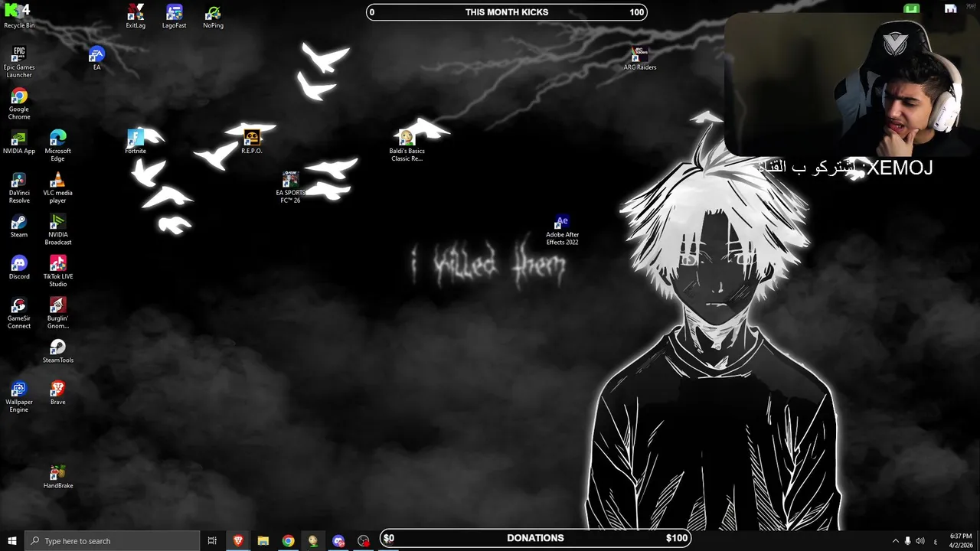The width and height of the screenshot is (980, 551).
Task: Select the GameSir Connect desktop icon
Action: pyautogui.click(x=19, y=314)
